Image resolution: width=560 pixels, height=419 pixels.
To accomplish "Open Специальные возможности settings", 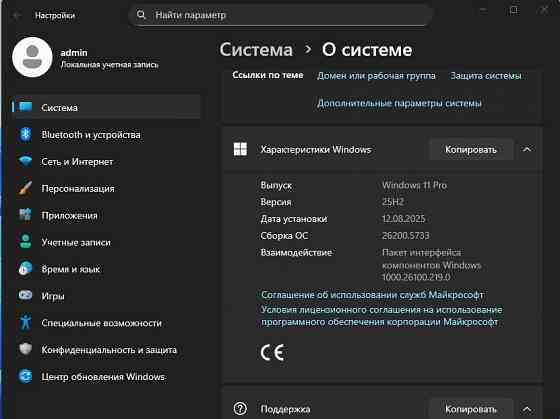I will click(106, 322).
